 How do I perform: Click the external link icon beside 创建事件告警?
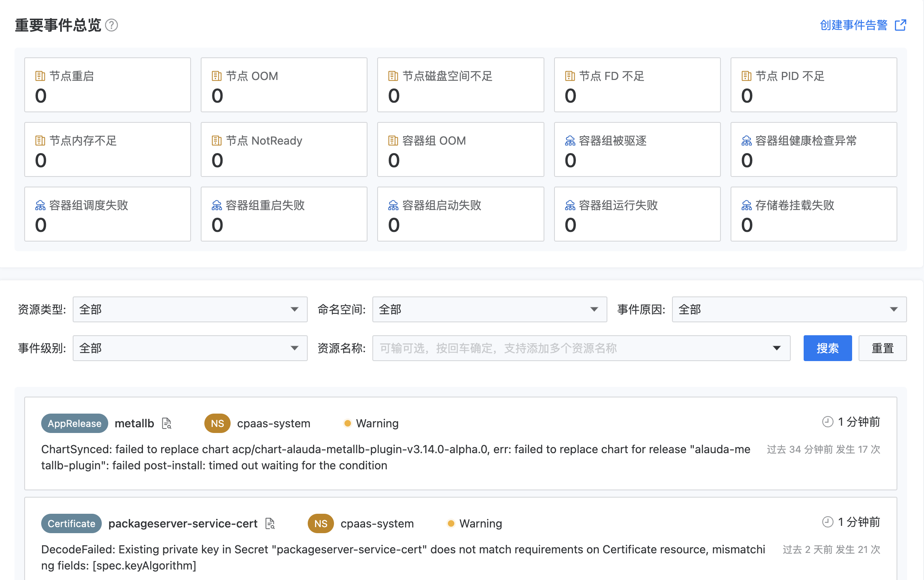pos(900,25)
